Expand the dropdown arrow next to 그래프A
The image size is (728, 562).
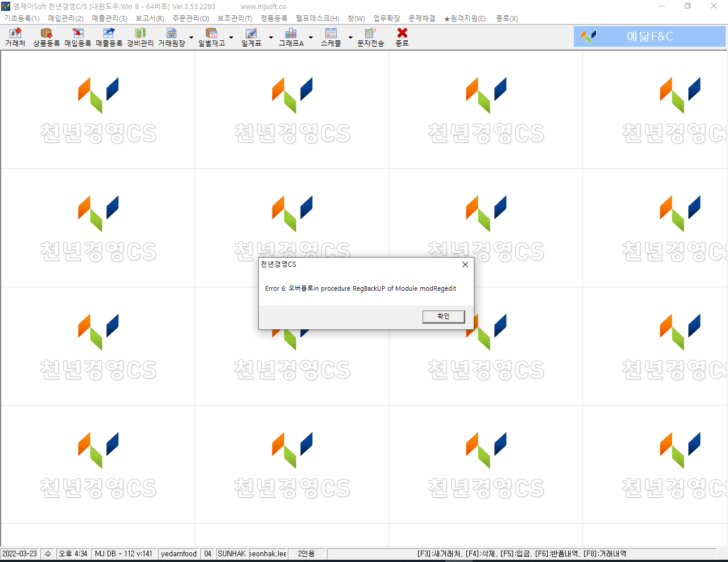311,38
